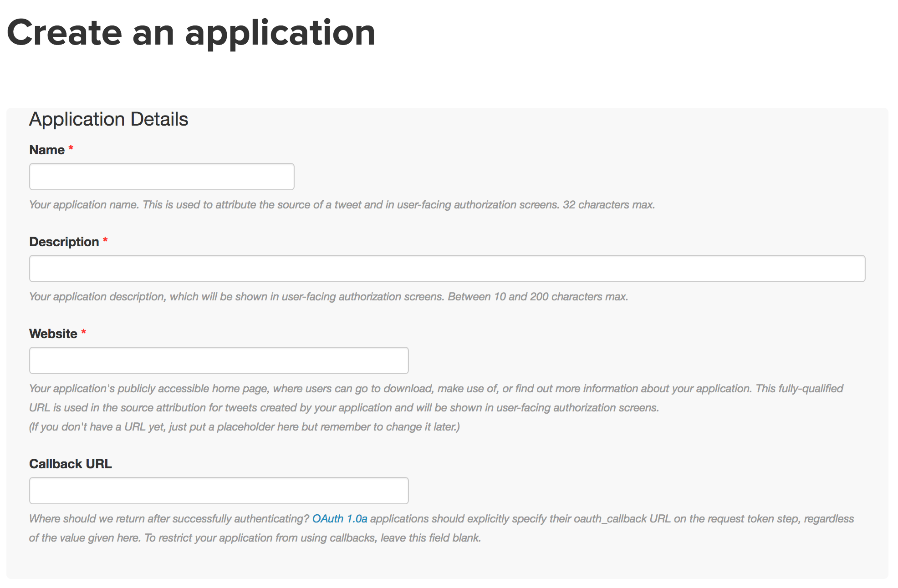Open the OAuth 1.0a link

pyautogui.click(x=340, y=519)
